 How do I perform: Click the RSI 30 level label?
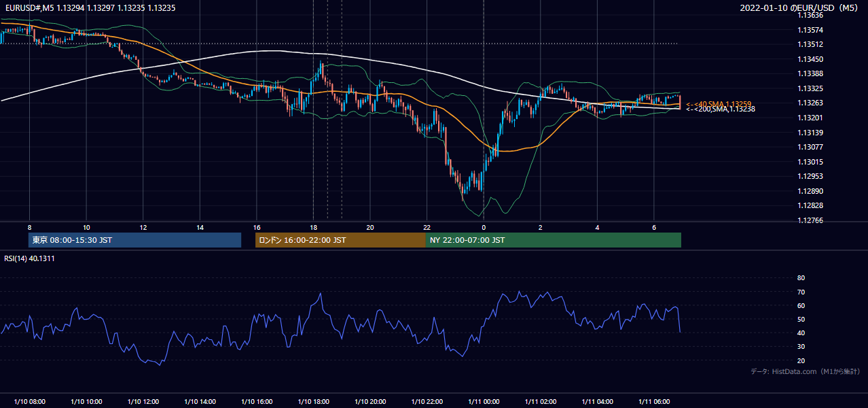coord(801,347)
